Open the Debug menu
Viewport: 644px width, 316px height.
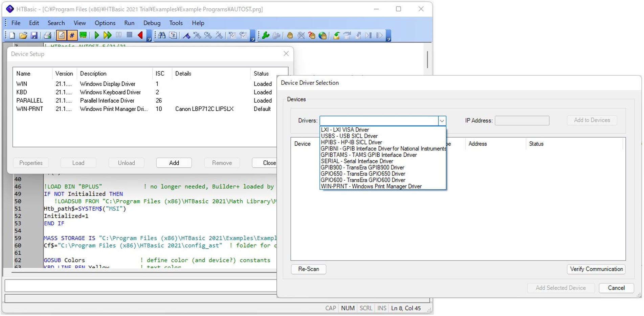(152, 23)
